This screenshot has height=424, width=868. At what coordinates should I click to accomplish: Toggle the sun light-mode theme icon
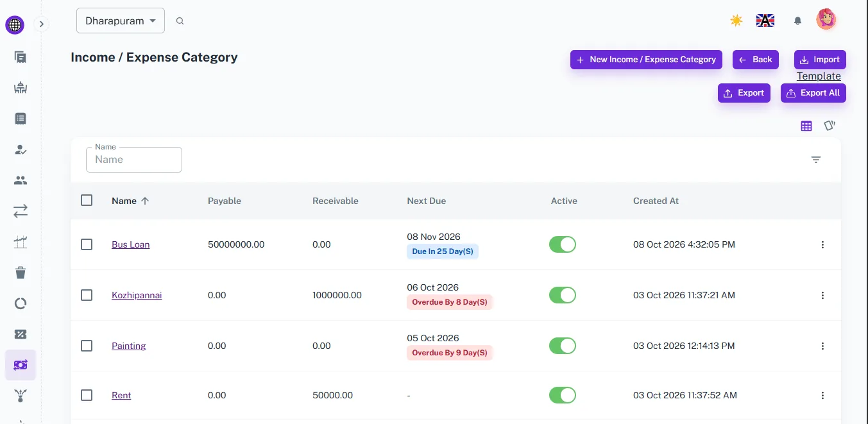pyautogui.click(x=736, y=21)
